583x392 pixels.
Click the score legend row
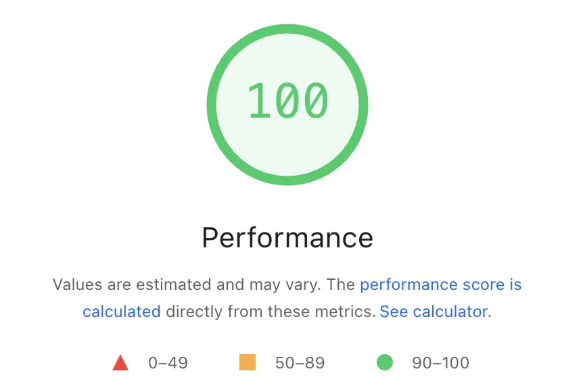pos(291,362)
